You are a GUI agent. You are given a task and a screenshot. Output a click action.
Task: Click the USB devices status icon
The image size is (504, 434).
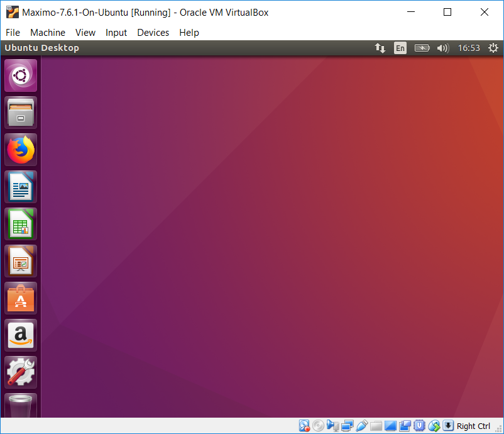(361, 426)
